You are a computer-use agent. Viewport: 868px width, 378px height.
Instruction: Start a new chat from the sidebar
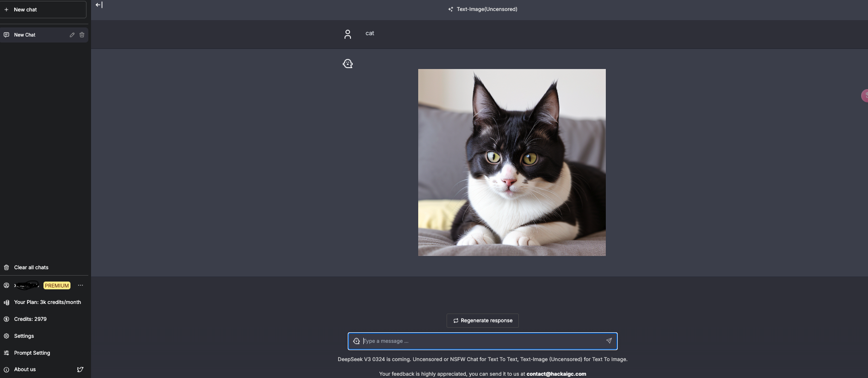coord(43,10)
